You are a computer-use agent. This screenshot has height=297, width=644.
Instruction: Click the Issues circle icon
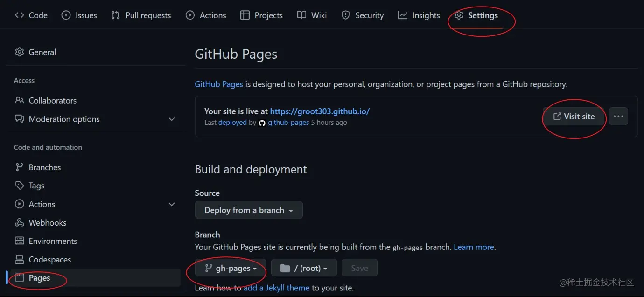click(x=66, y=15)
